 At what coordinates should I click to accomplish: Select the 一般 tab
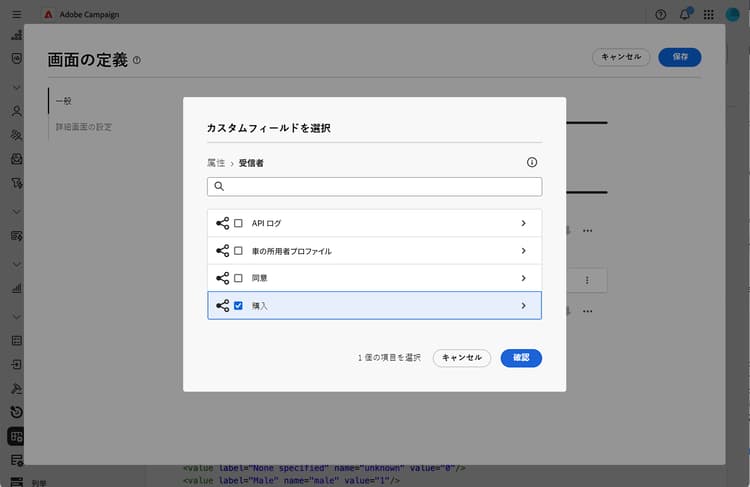(64, 101)
